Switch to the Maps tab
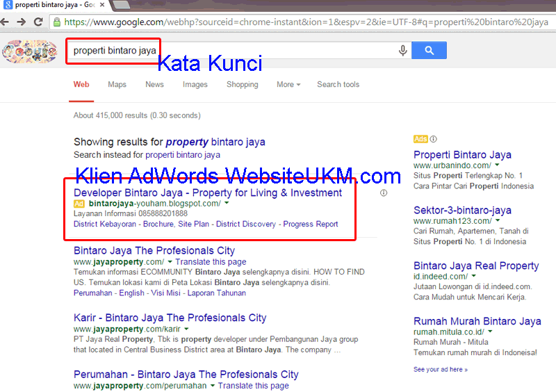Viewport: 556px width, 392px height. coord(117,84)
